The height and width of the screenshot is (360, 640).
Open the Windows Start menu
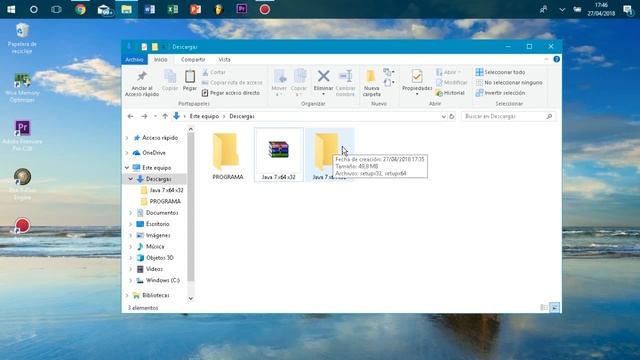tap(11, 9)
